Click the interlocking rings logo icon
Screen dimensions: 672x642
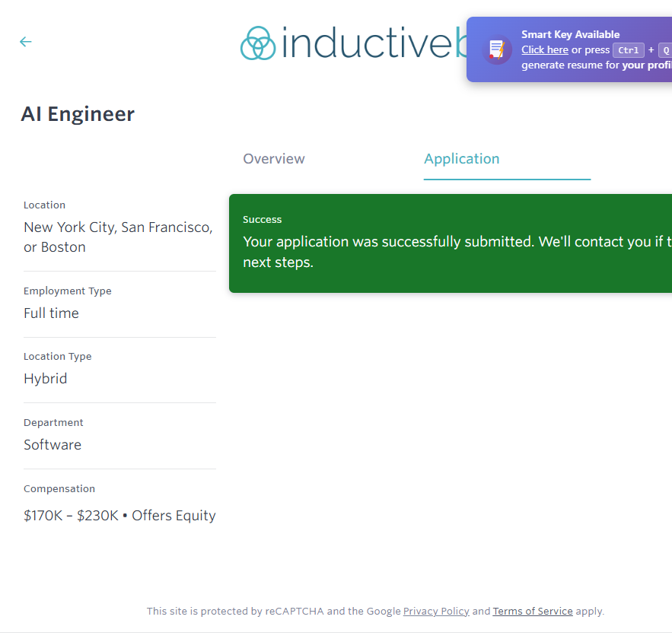click(x=257, y=43)
